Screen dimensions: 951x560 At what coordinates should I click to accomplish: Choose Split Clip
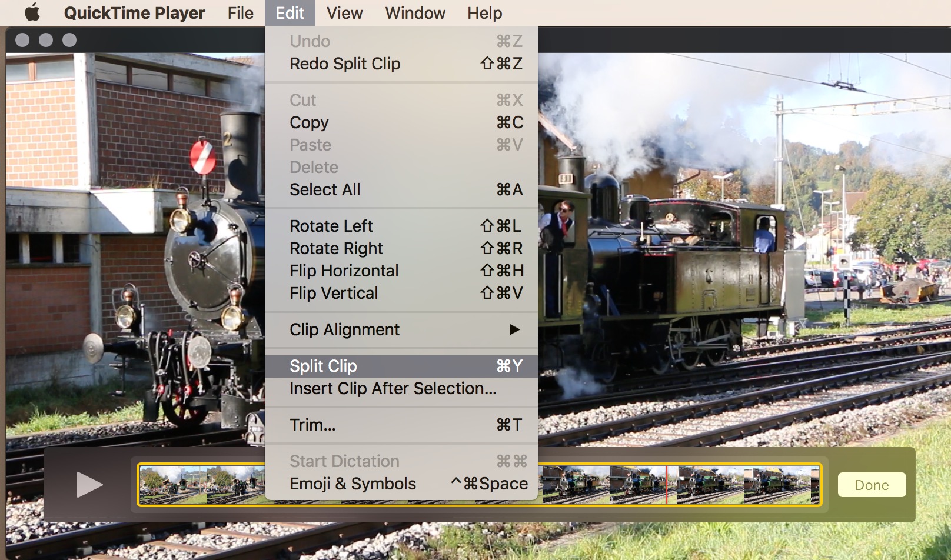coord(401,366)
